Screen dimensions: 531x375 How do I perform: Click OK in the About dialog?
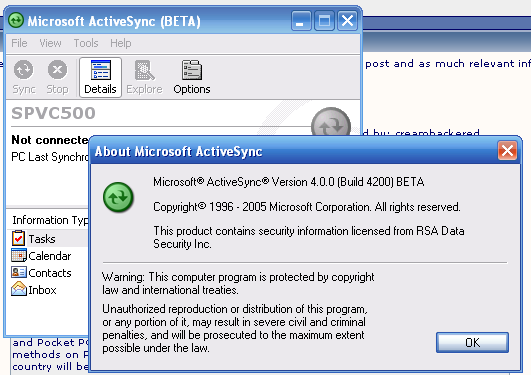[472, 342]
